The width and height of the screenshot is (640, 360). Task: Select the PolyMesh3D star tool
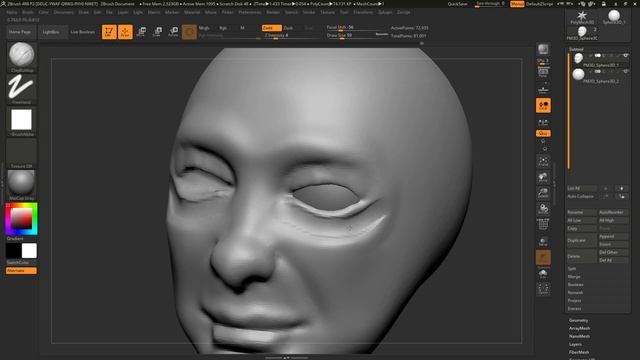click(582, 16)
